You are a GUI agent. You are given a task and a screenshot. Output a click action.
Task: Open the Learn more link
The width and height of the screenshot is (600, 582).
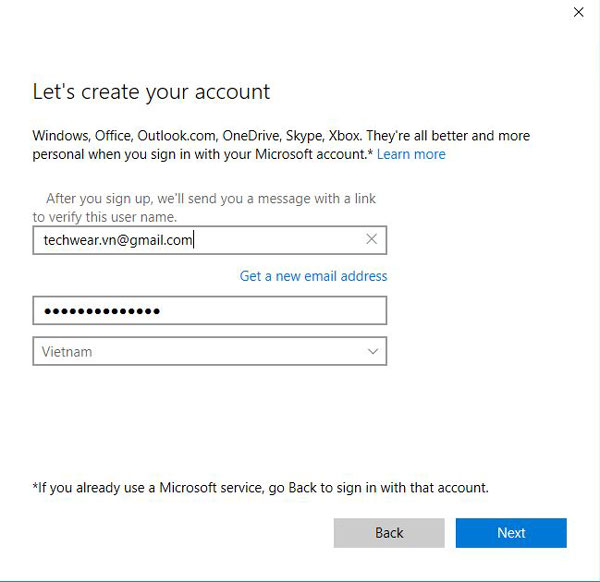[411, 154]
